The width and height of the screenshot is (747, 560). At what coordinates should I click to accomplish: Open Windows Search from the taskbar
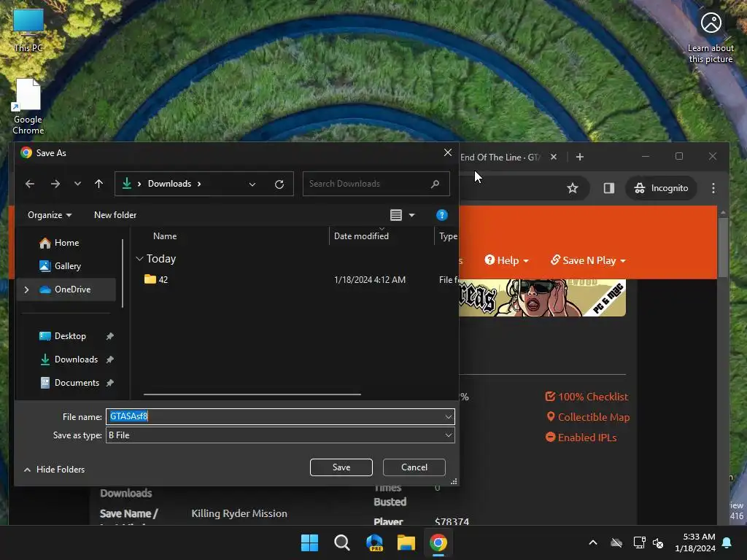(x=341, y=542)
